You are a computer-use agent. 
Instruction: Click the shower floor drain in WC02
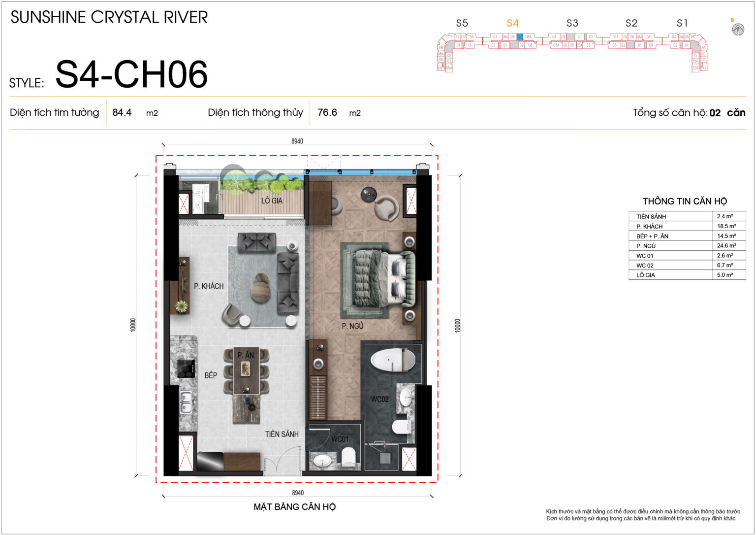tap(384, 458)
